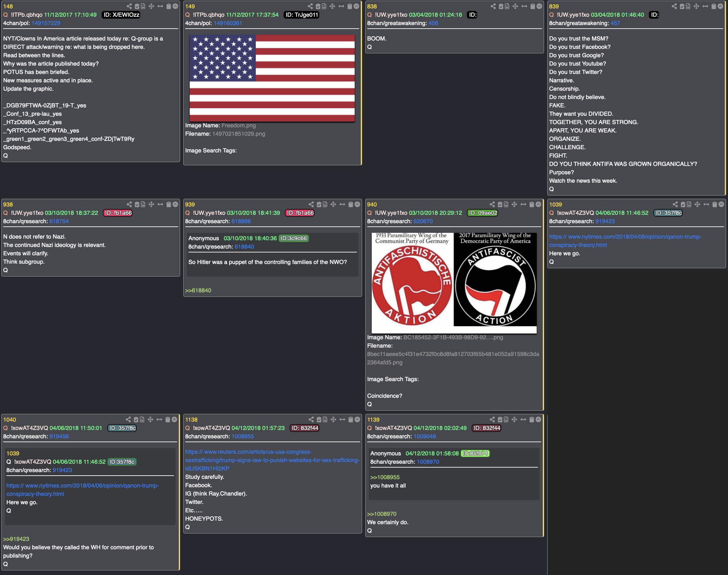The image size is (728, 575).
Task: Click the move icon on post 1039
Action: (x=697, y=204)
